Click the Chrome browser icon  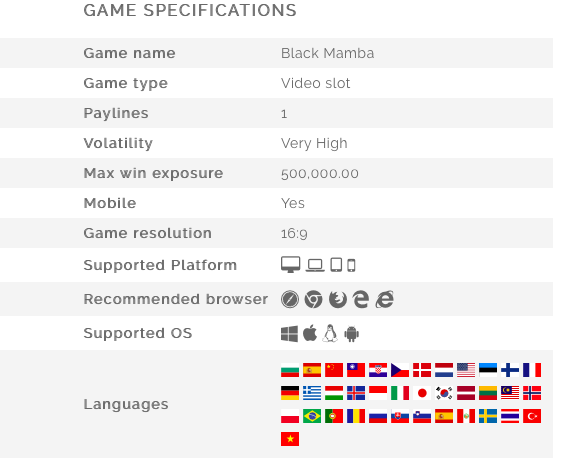(x=313, y=299)
